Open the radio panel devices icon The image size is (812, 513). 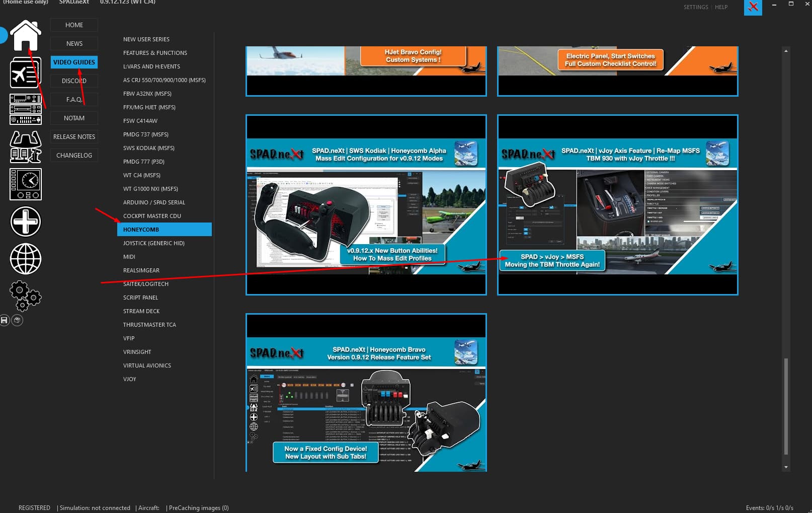[25, 109]
